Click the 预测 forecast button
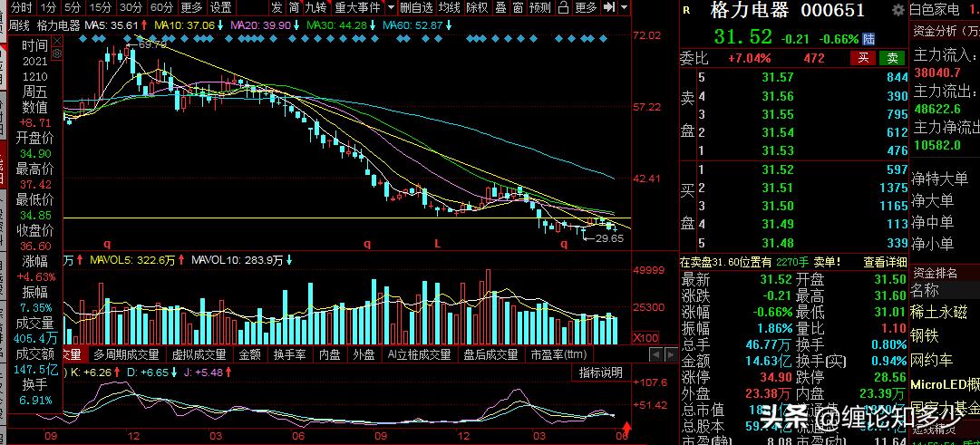The width and height of the screenshot is (980, 445). [x=540, y=7]
